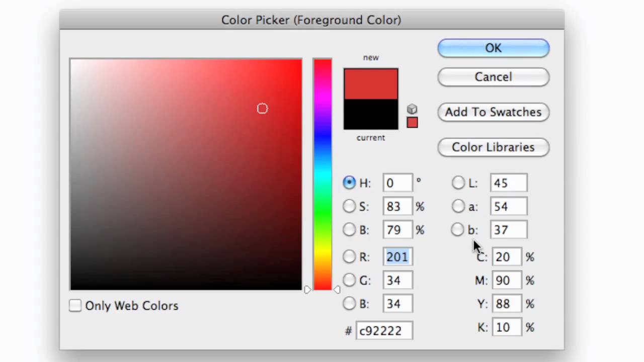
Task: Click Add To Swatches button
Action: pyautogui.click(x=493, y=112)
